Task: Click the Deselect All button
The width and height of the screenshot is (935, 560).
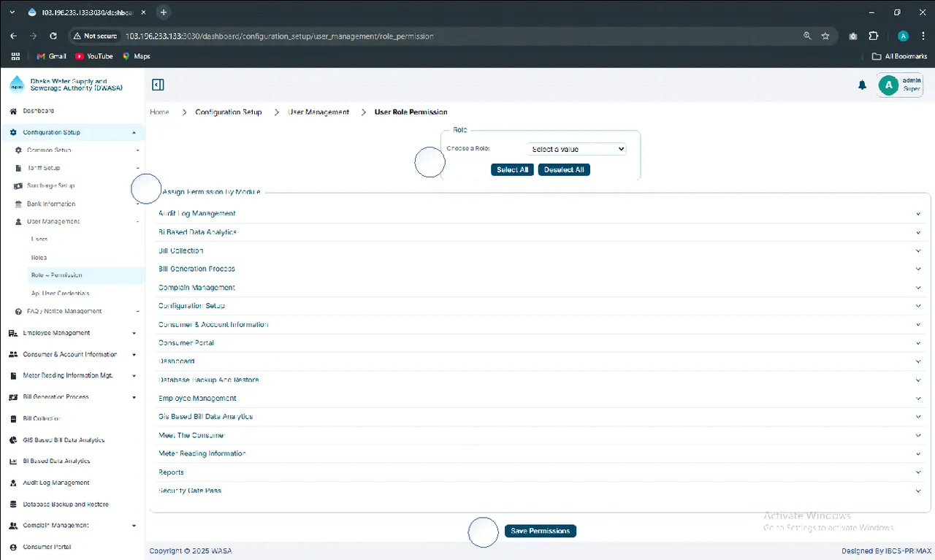Action: [564, 170]
